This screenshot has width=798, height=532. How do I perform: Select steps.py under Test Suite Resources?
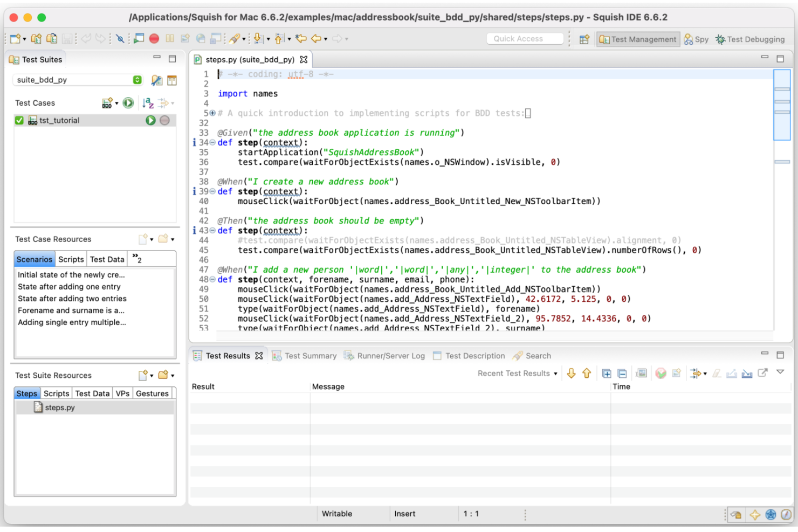click(x=60, y=407)
